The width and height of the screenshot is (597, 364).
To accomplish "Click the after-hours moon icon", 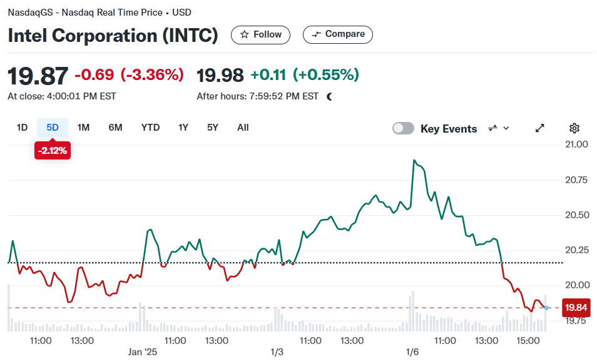I will 330,96.
